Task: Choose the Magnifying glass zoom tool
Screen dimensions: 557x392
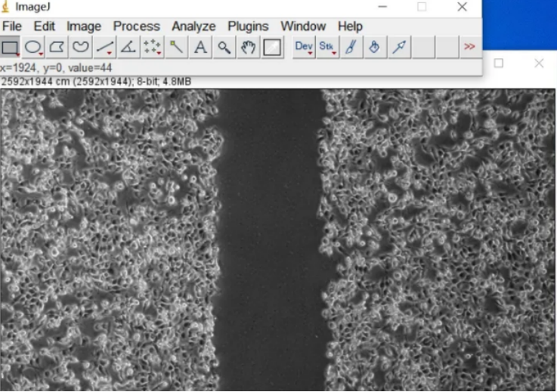Action: click(224, 48)
